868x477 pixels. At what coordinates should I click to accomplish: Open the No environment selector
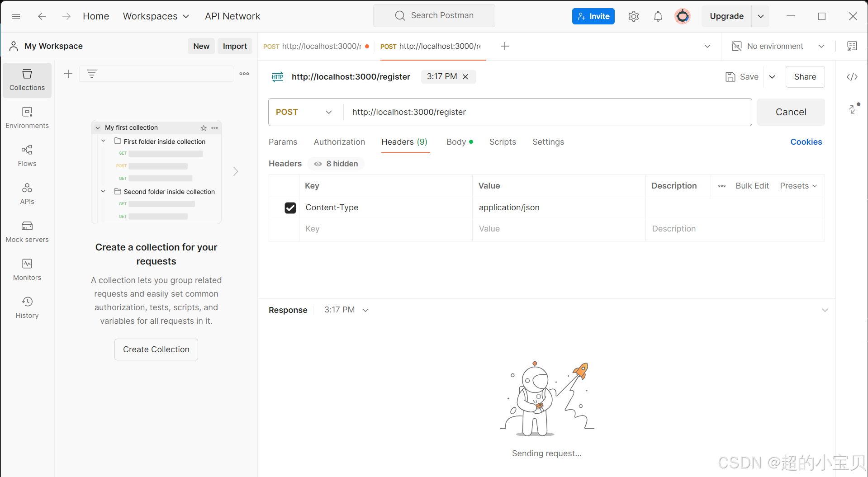778,46
